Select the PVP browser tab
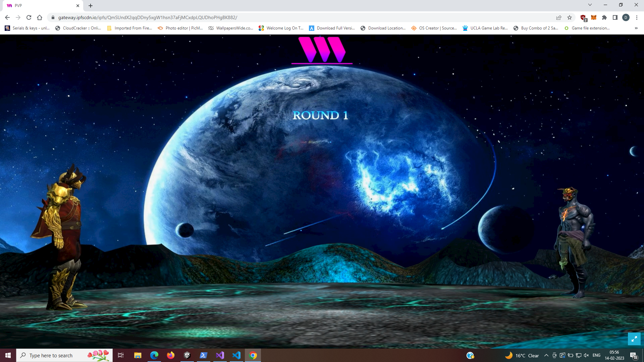The height and width of the screenshot is (362, 644). pyautogui.click(x=40, y=6)
